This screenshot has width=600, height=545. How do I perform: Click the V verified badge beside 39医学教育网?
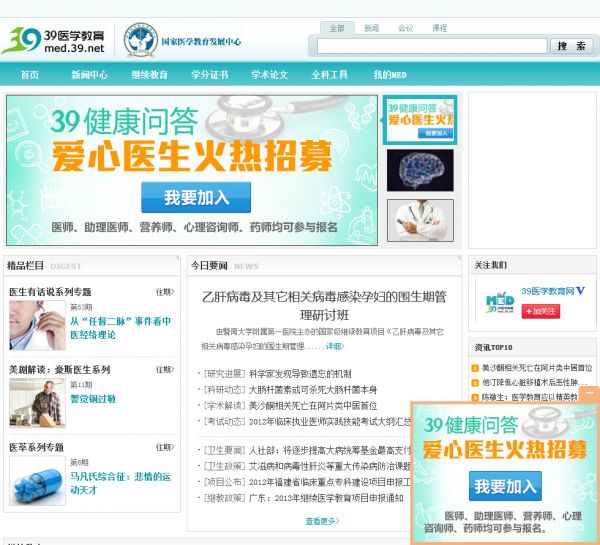(x=580, y=291)
